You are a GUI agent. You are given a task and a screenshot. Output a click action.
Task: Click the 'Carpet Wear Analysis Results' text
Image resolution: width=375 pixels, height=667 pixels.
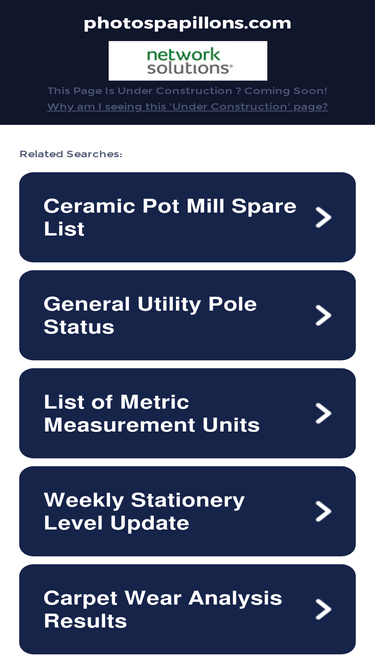click(163, 609)
